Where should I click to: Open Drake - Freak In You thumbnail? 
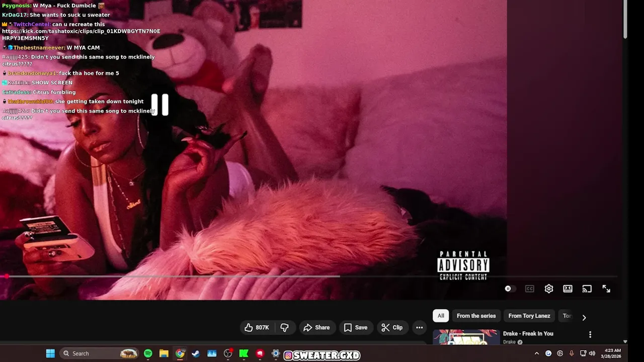(466, 337)
